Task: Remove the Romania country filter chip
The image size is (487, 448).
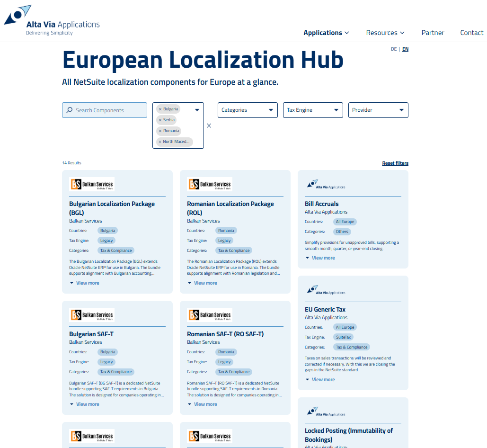Action: click(x=160, y=131)
